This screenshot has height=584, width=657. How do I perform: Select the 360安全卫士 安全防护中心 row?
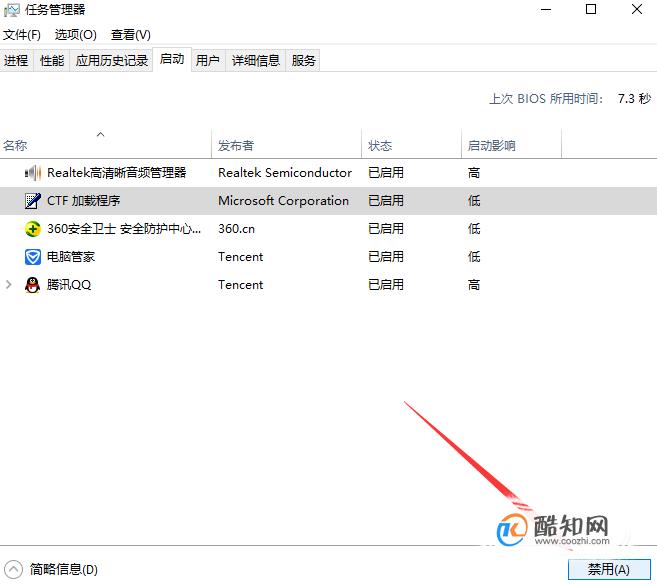(328, 229)
